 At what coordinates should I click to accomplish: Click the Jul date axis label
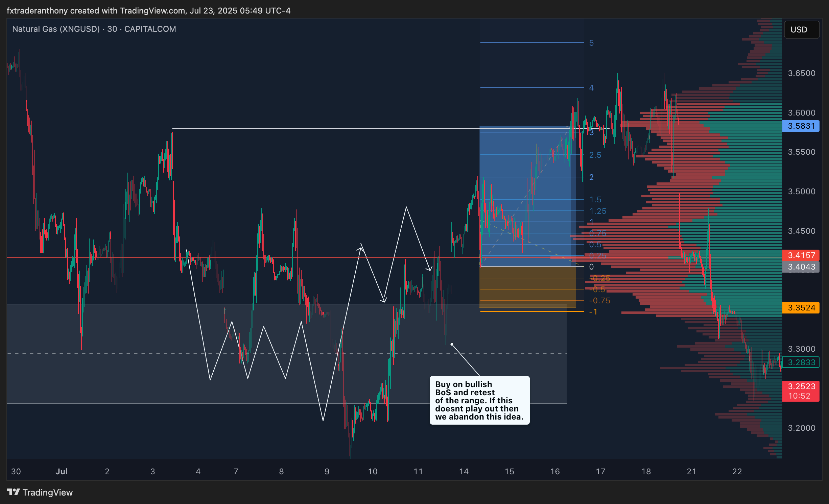coord(62,472)
